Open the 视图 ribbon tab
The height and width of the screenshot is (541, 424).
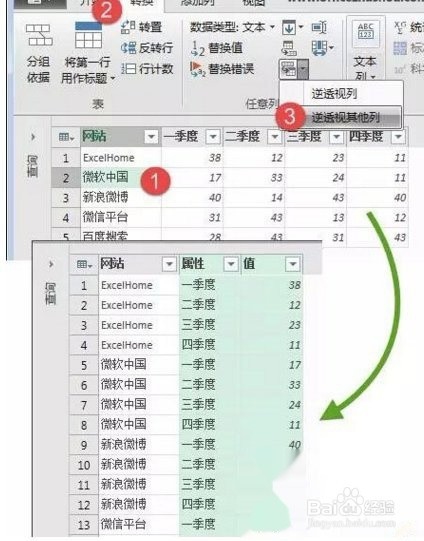coord(254,3)
